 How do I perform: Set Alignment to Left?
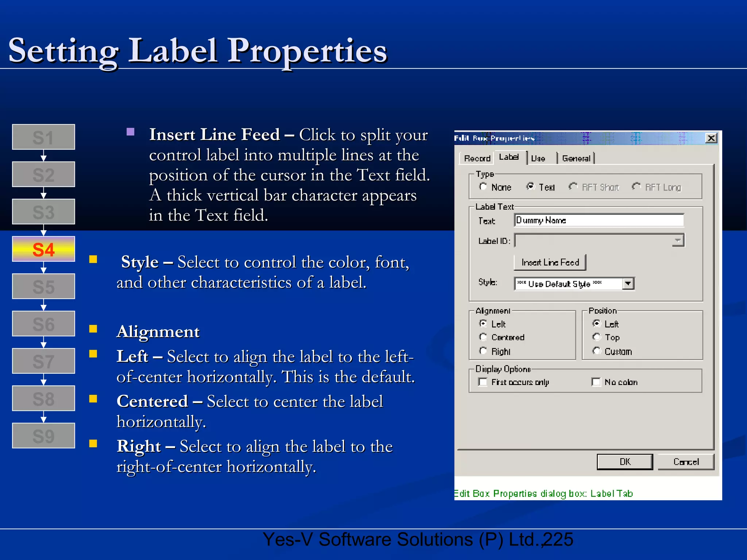[483, 323]
